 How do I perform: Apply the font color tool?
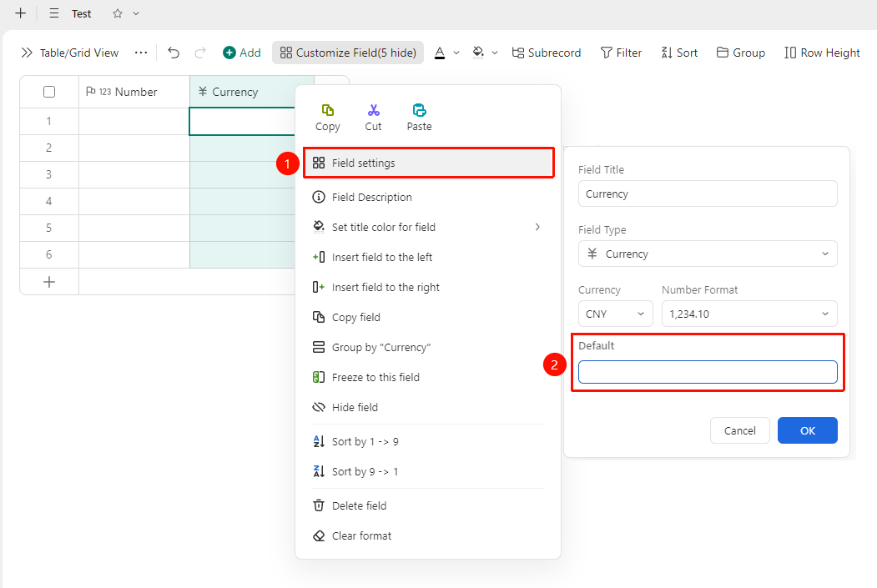(441, 53)
